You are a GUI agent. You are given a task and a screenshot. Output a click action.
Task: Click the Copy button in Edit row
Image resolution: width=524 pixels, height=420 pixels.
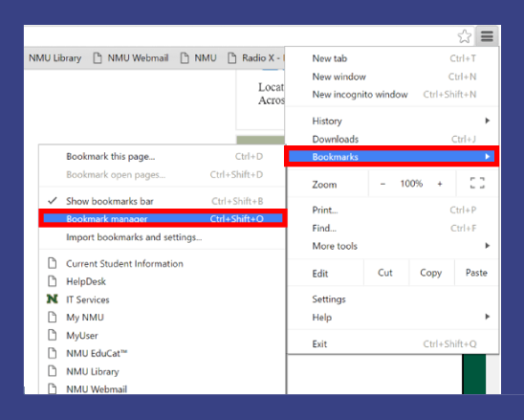(430, 273)
